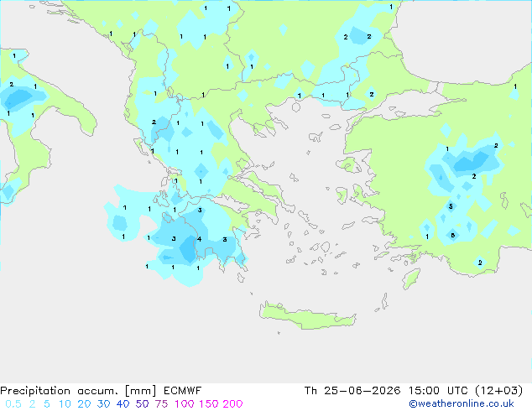Select the legend value 150
The width and height of the screenshot is (532, 411).
pyautogui.click(x=209, y=404)
